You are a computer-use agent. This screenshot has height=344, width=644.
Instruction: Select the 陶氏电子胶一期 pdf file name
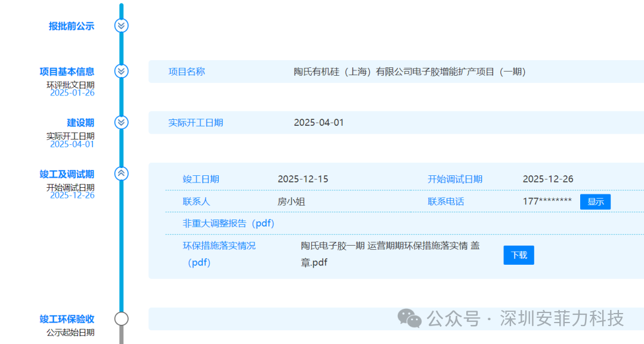[x=390, y=254]
